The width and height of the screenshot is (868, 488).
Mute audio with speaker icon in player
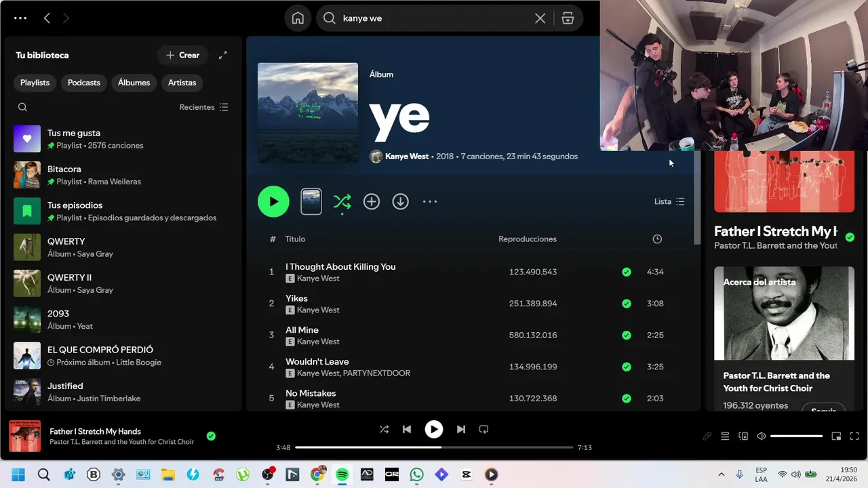point(762,436)
